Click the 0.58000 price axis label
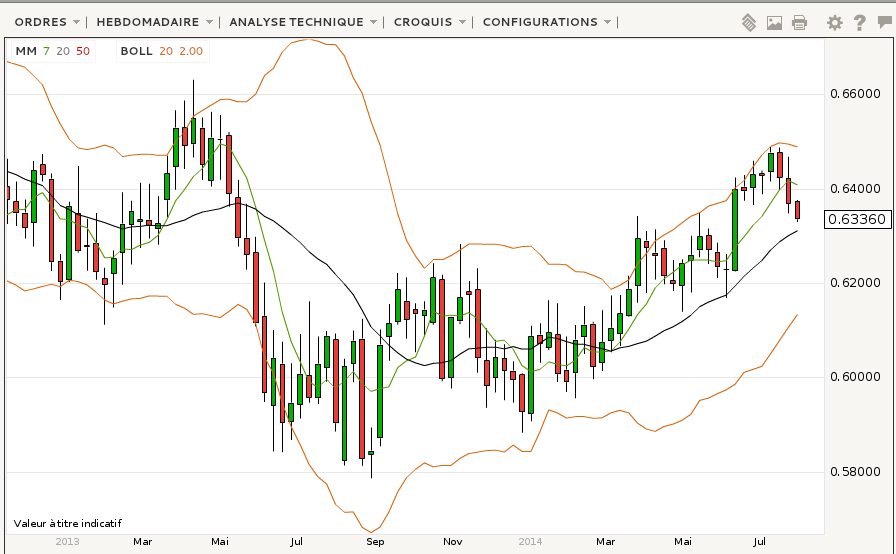This screenshot has width=896, height=554. tap(855, 472)
